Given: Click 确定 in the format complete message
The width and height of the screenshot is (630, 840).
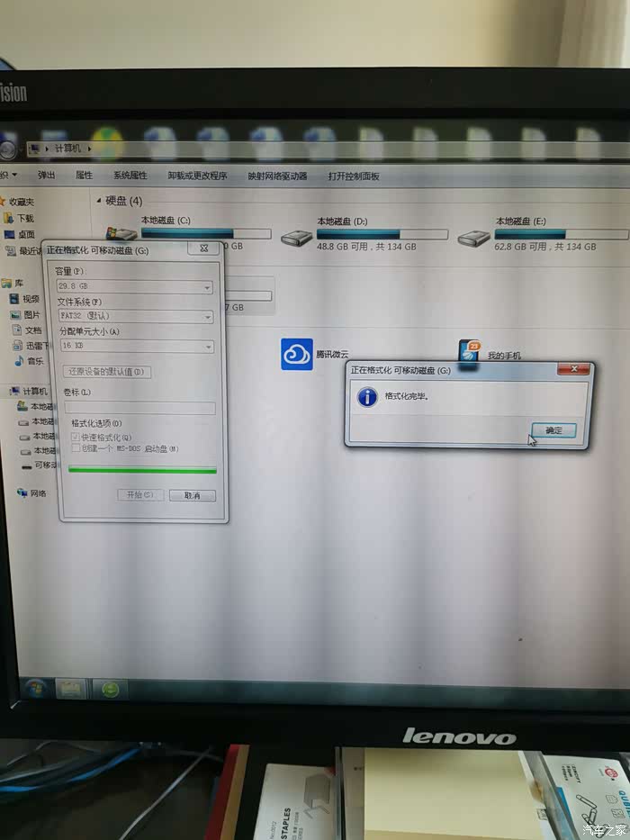Looking at the screenshot, I should [553, 430].
